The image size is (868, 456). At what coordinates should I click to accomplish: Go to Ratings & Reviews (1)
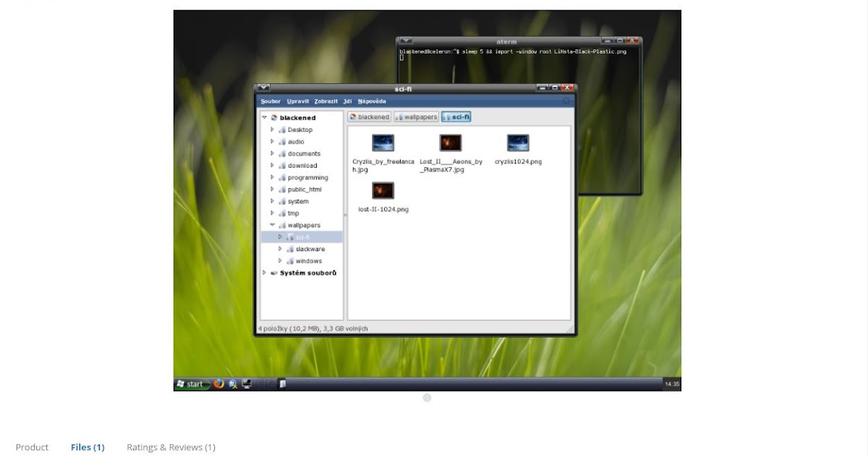pos(171,447)
